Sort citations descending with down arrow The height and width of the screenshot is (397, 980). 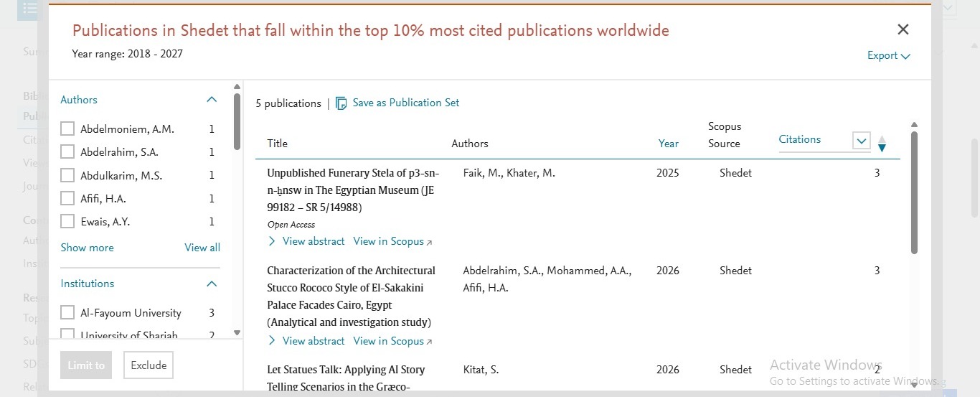(x=882, y=148)
